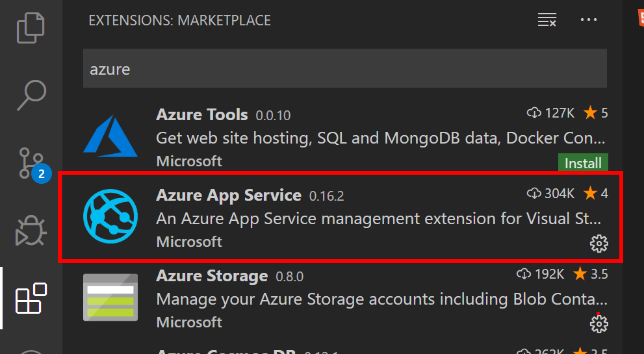Click the Azure Tools download count icon
Image resolution: width=644 pixels, height=354 pixels.
coord(534,112)
